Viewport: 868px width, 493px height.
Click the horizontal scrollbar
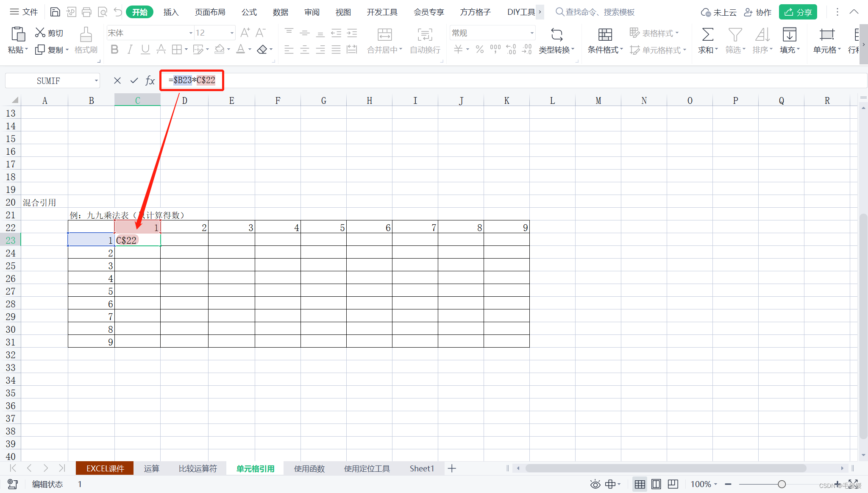665,468
